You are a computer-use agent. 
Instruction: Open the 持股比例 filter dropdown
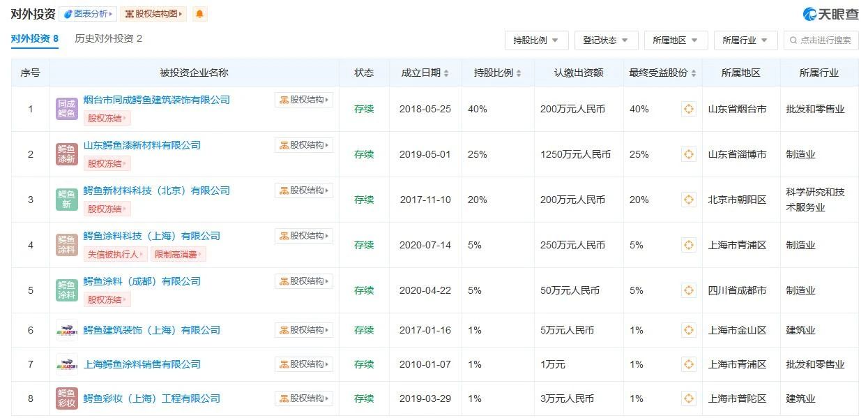[x=536, y=40]
